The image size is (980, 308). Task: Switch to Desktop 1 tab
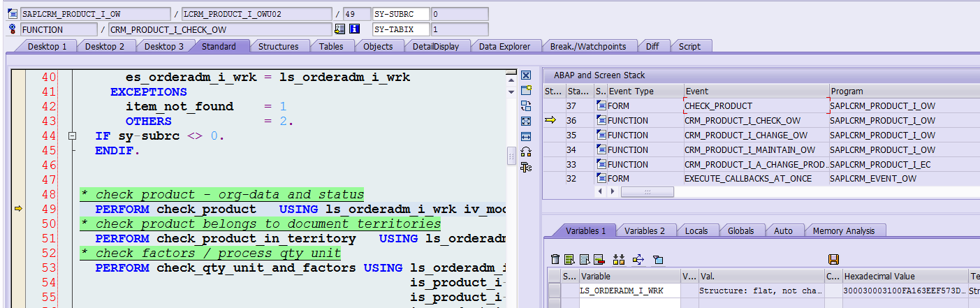coord(47,46)
